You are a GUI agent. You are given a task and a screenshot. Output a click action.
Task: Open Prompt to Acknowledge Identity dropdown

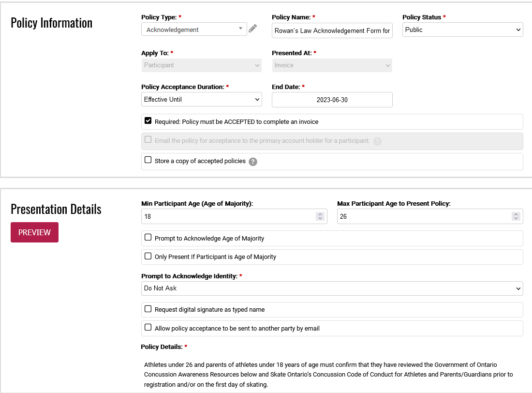(x=332, y=288)
